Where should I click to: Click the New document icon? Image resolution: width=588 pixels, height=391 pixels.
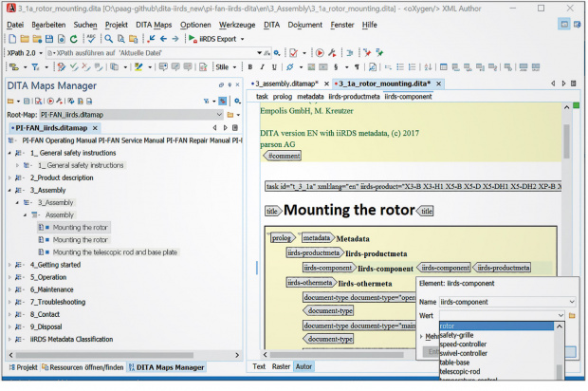pos(11,38)
